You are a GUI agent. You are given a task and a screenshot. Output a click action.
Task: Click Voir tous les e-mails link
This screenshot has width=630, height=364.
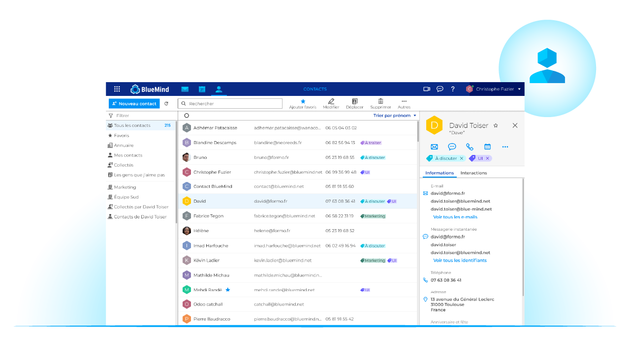point(455,217)
